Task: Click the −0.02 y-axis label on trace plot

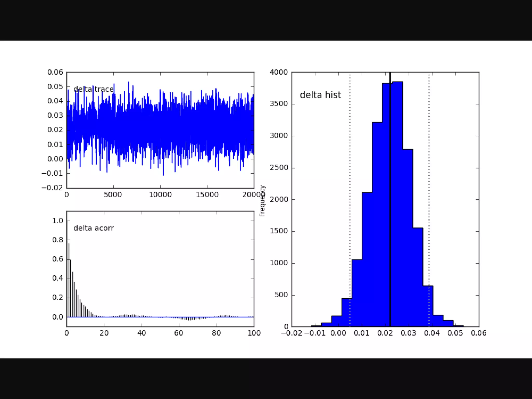Action: [x=52, y=188]
